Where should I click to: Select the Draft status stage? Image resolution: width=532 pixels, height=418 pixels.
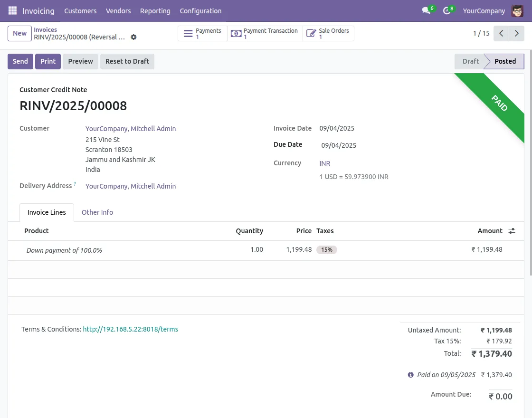click(470, 61)
